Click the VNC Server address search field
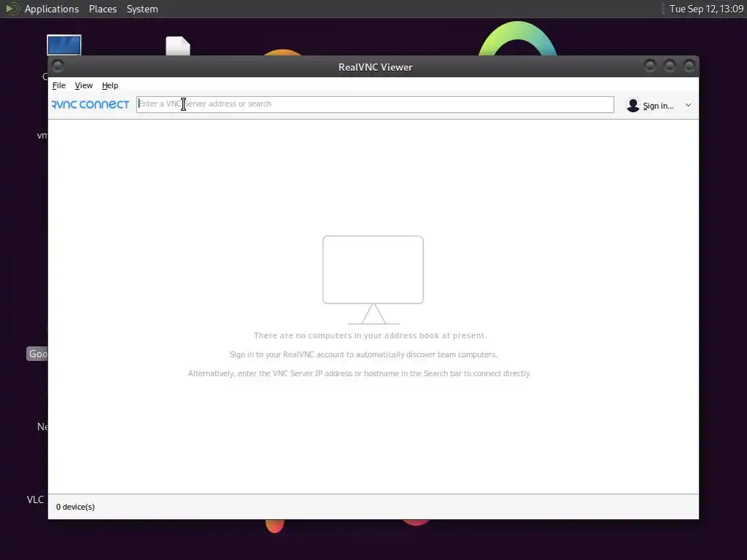This screenshot has height=560, width=747. (x=375, y=104)
